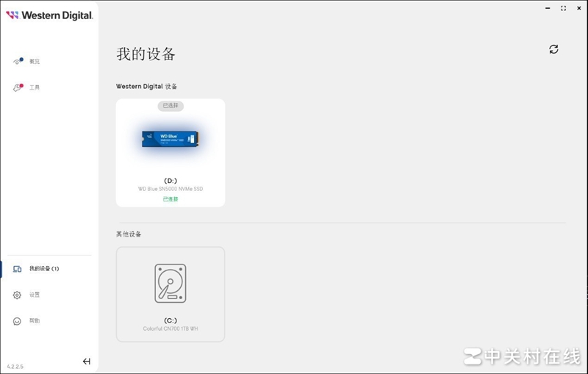This screenshot has height=374, width=588.
Task: Open the 设置 settings gear icon
Action: coord(17,295)
